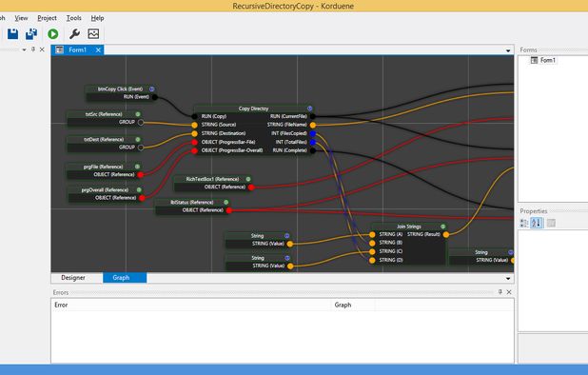Click the Property Pages icon in Properties

pos(551,223)
